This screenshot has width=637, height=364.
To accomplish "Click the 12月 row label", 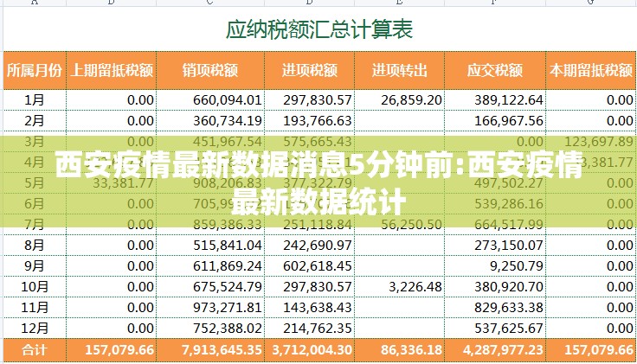I will click(35, 328).
